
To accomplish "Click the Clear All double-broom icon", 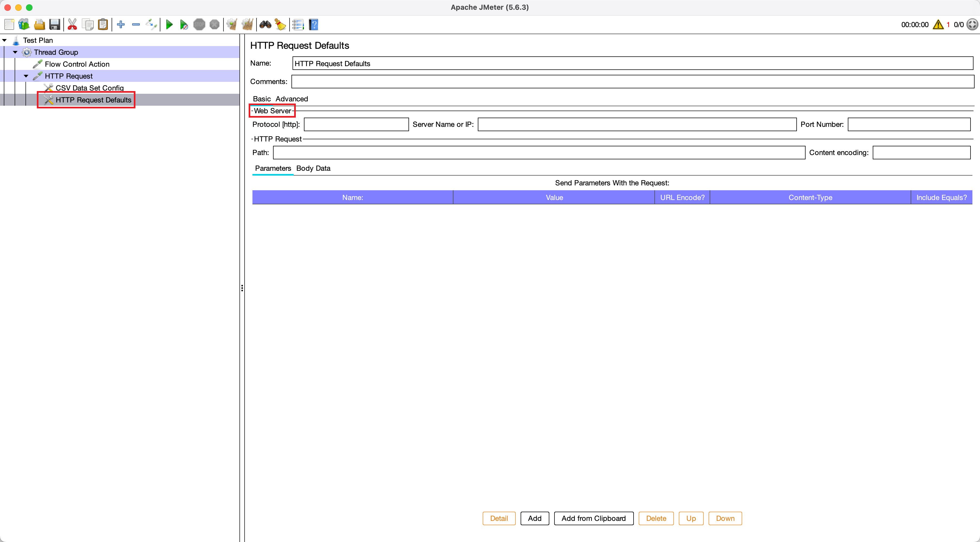I will (x=247, y=25).
